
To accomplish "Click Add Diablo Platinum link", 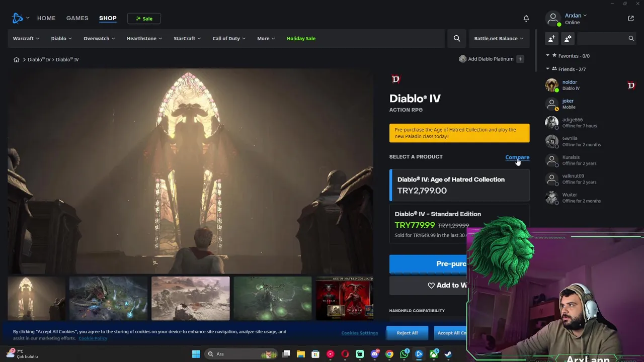I will tap(491, 59).
